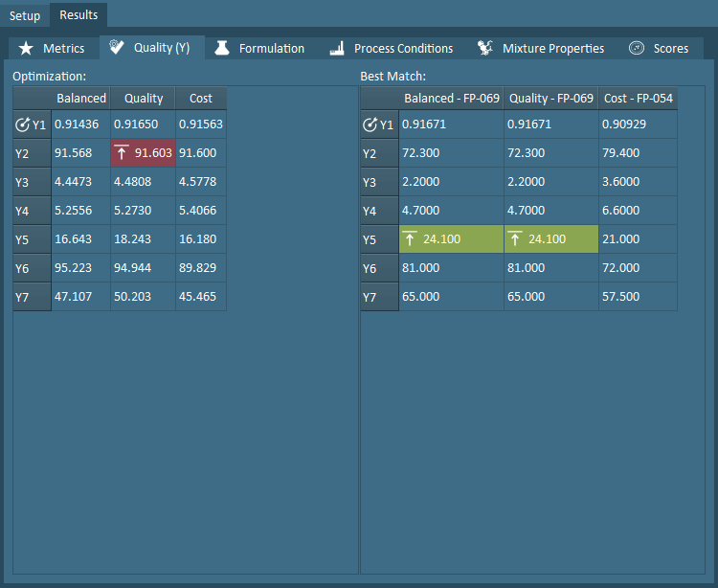718x588 pixels.
Task: Select green highlighted Y5 cell under Balanced - FP-069
Action: (x=451, y=239)
